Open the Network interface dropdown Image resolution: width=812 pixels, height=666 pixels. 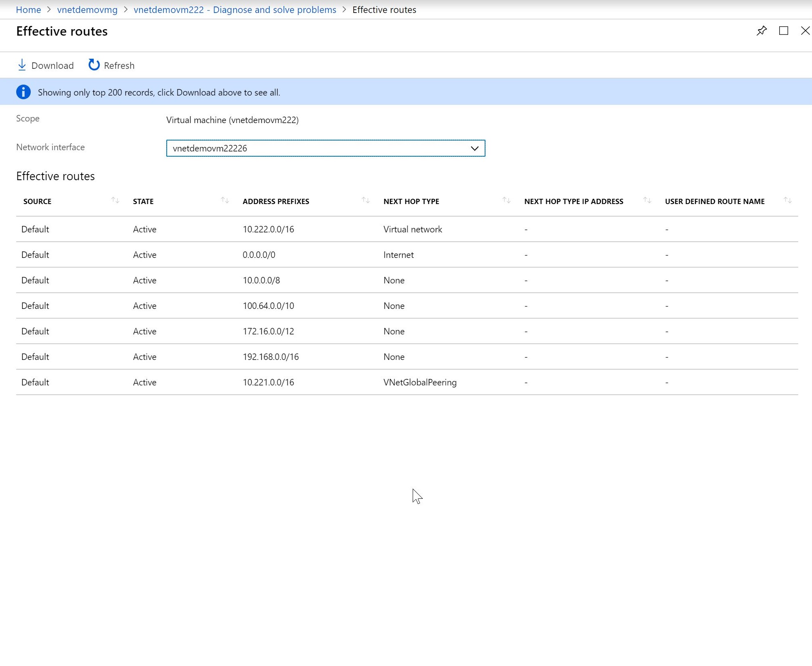pos(326,148)
